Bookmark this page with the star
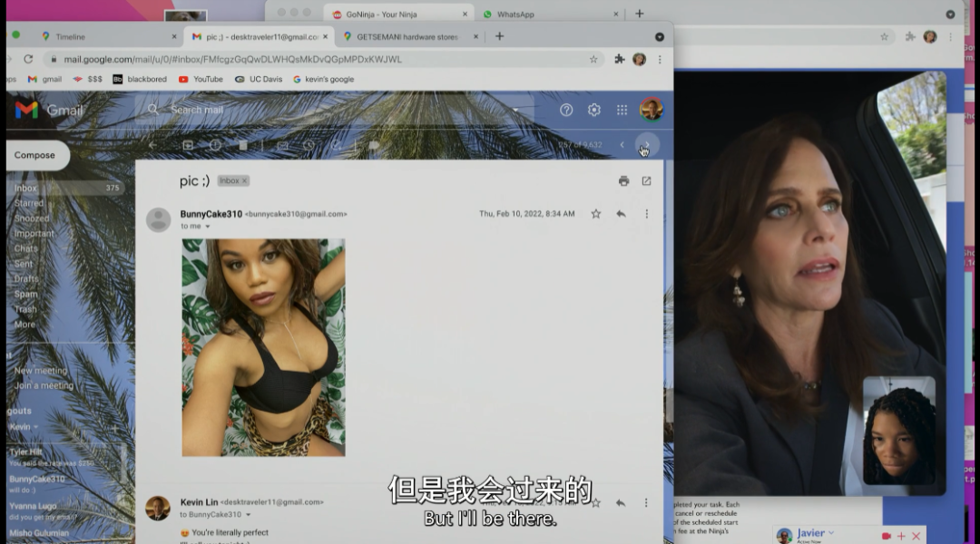 [593, 59]
